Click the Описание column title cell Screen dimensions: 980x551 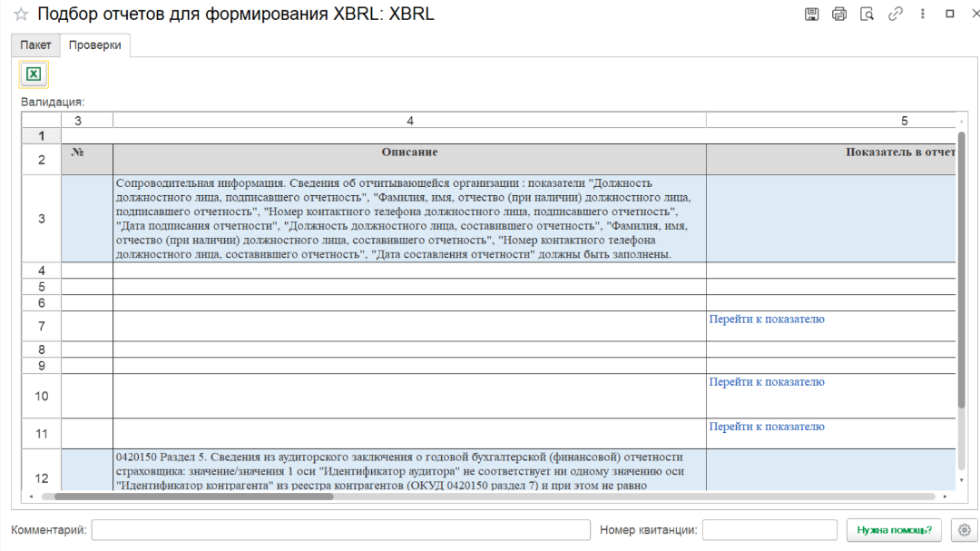click(410, 160)
